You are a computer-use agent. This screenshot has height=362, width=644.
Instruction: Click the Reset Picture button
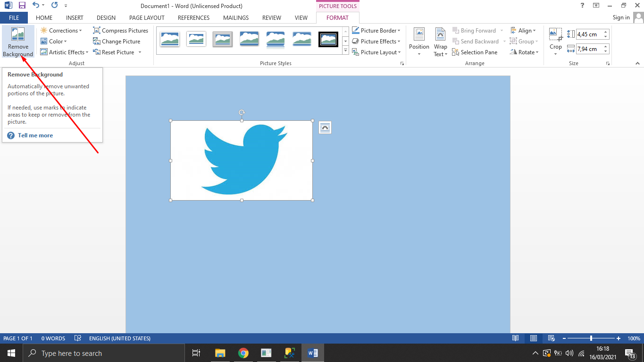point(114,52)
